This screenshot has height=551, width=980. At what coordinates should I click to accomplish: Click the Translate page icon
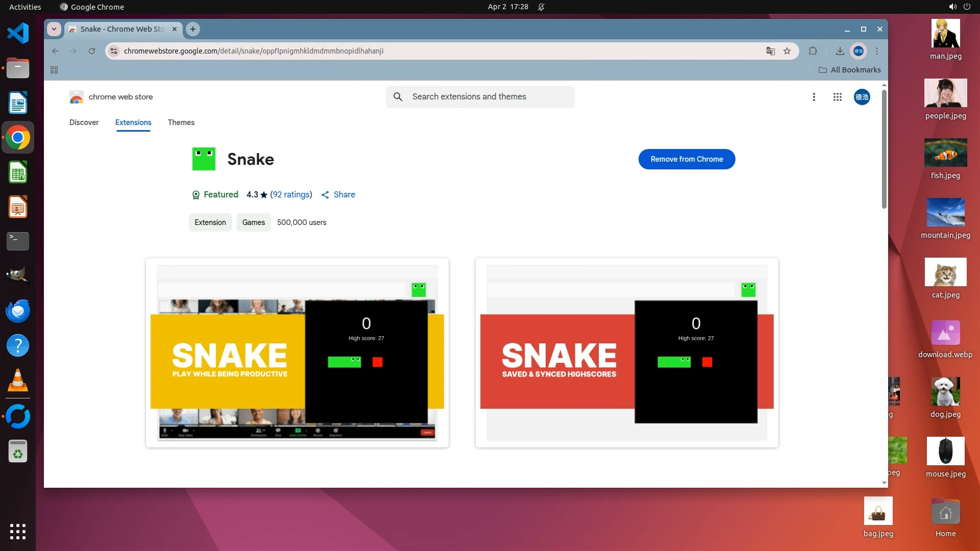pos(771,51)
